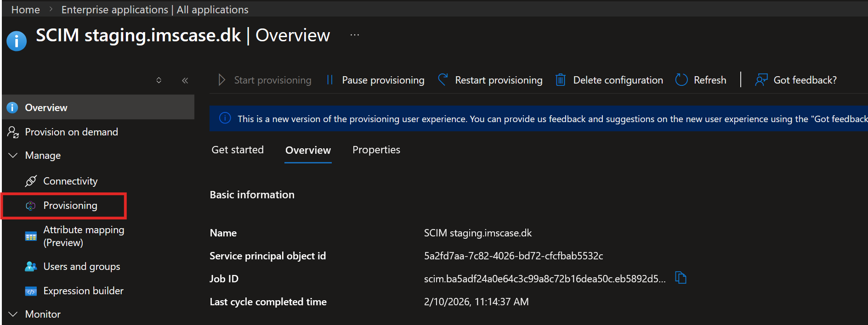Click the Users and groups people icon

[x=31, y=266]
